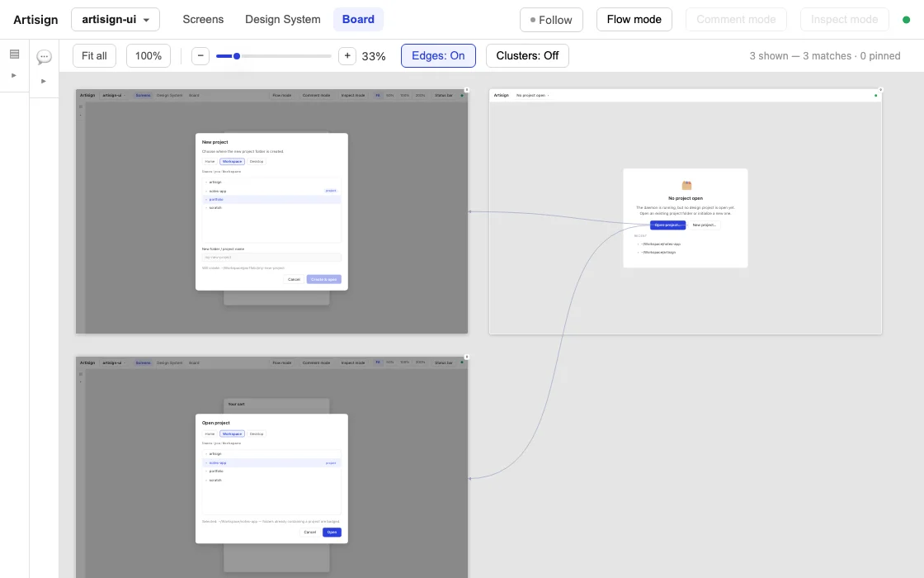Viewport: 924px width, 578px height.
Task: Toggle the Follow button
Action: [552, 20]
